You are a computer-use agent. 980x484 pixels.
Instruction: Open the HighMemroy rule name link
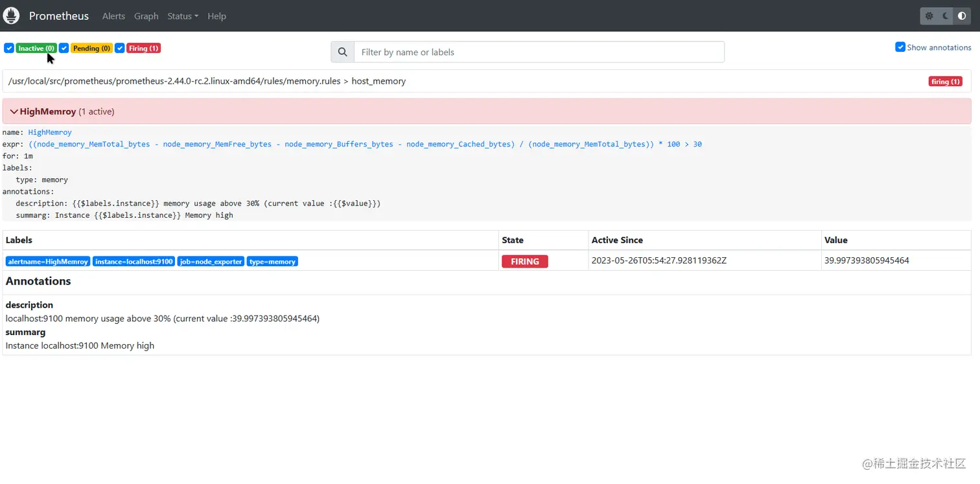(x=50, y=132)
